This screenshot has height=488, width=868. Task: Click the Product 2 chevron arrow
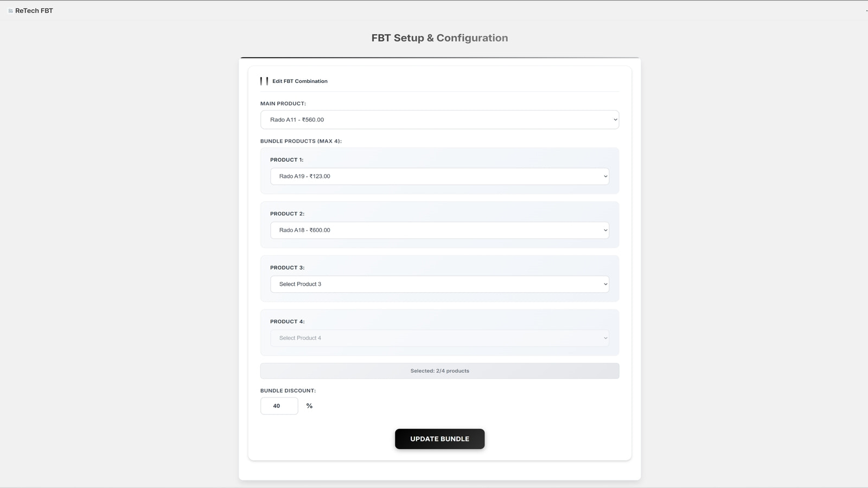pos(605,230)
